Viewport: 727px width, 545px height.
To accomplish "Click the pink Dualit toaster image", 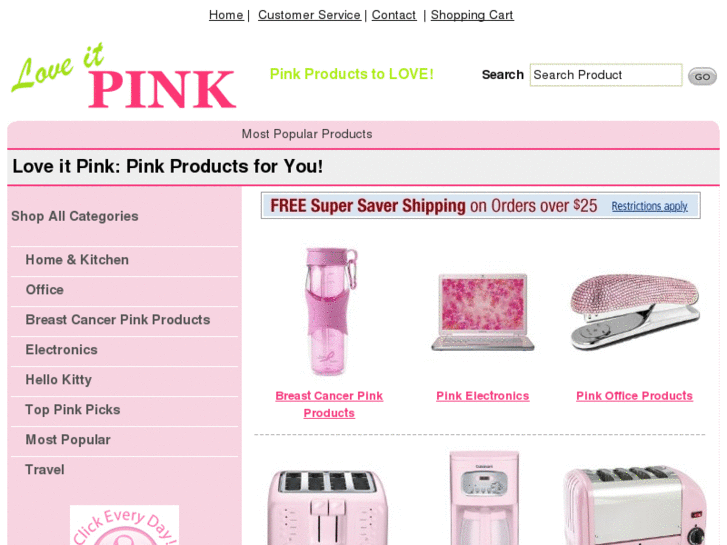I will point(635,506).
